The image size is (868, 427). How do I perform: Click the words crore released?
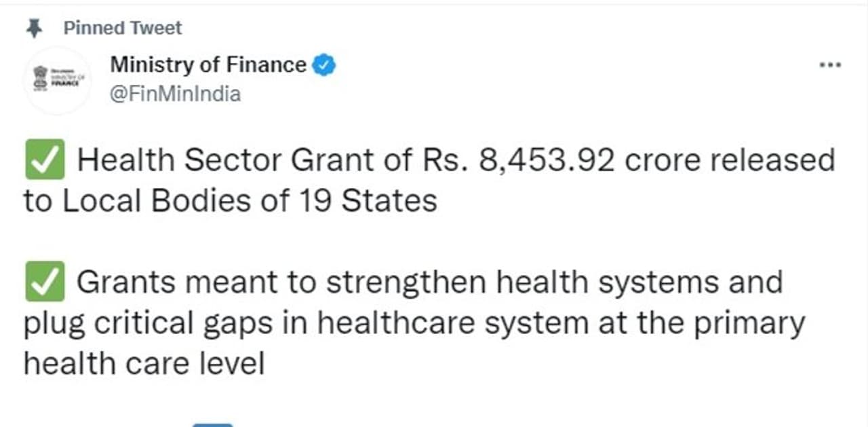[730, 162]
